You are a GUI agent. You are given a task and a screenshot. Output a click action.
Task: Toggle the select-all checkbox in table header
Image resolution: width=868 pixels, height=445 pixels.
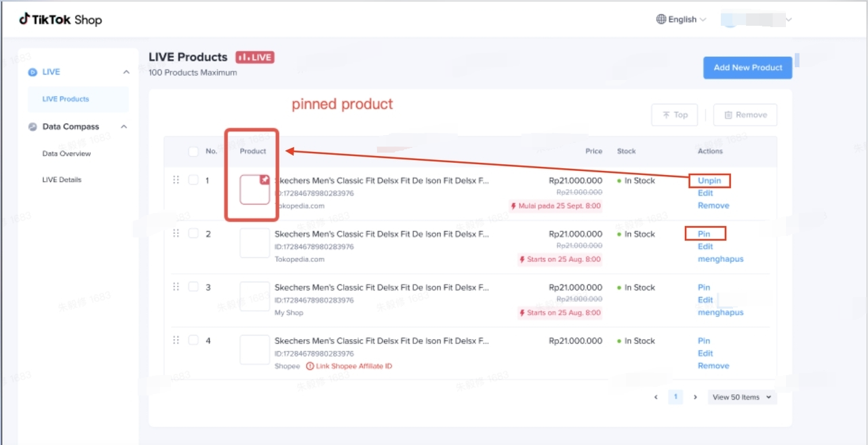(x=193, y=151)
